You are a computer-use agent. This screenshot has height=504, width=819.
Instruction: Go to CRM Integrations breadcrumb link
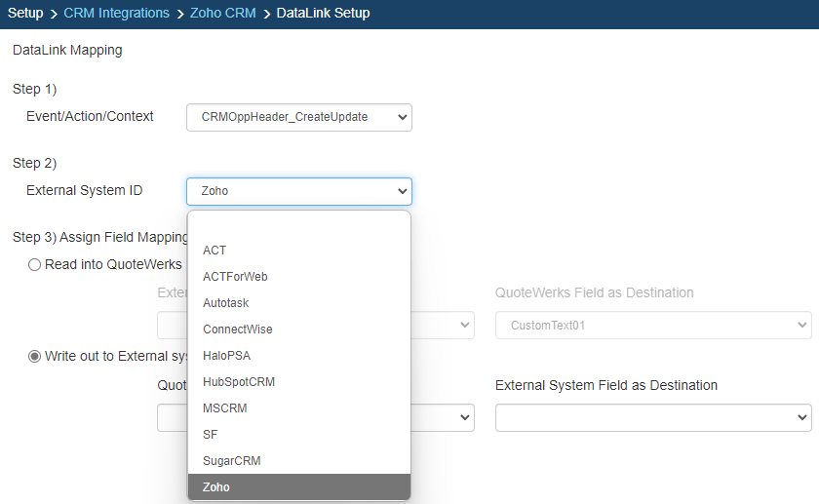pyautogui.click(x=116, y=14)
